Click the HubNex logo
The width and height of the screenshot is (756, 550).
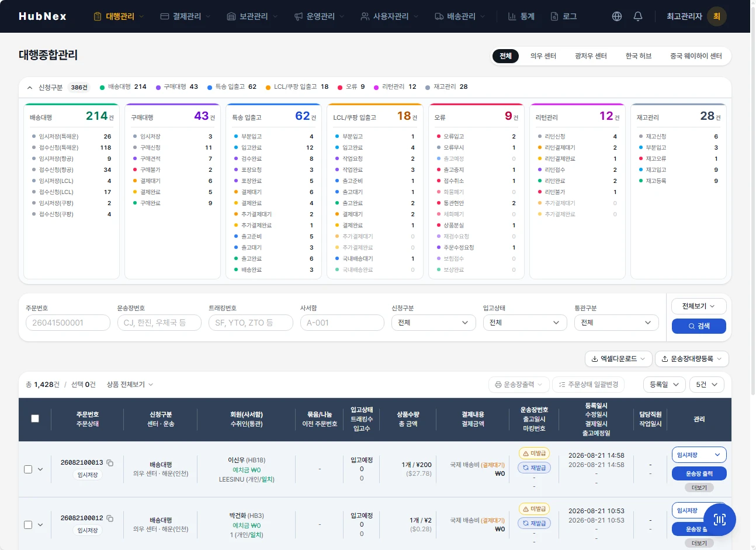point(43,16)
